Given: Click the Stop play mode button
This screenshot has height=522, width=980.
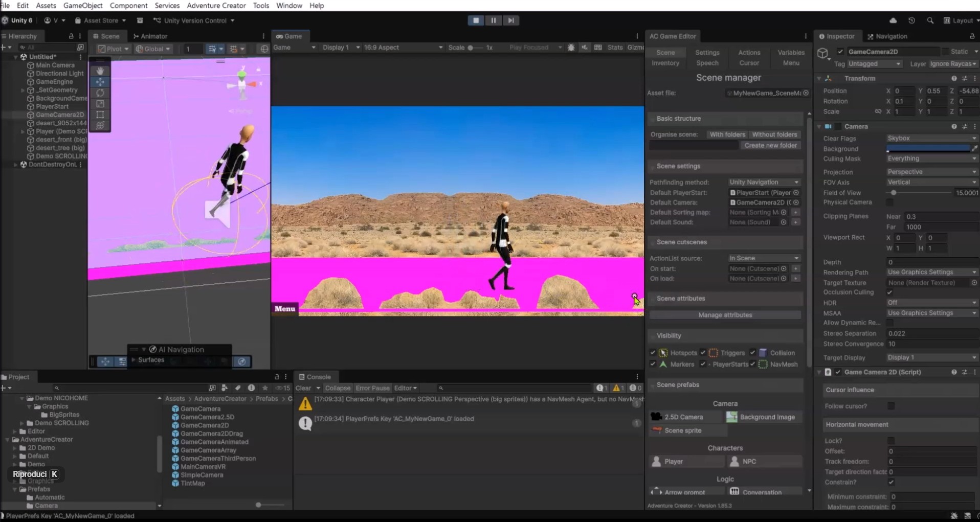Looking at the screenshot, I should pyautogui.click(x=476, y=20).
